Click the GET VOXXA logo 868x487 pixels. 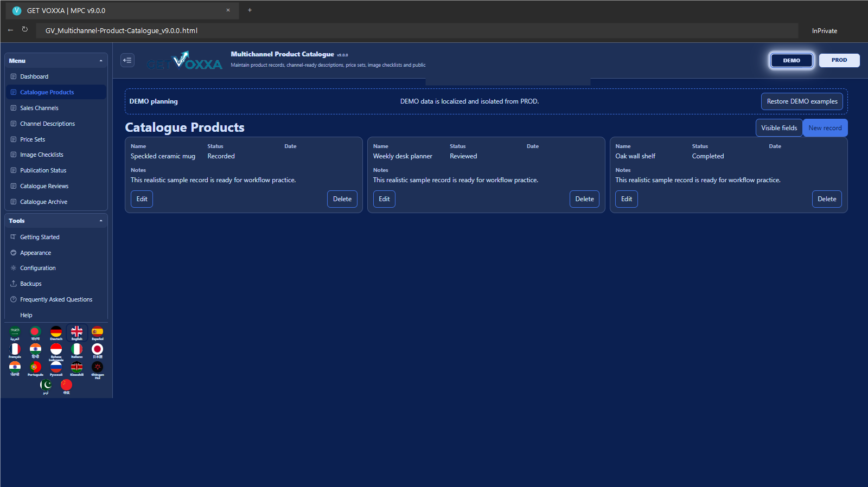(x=184, y=61)
